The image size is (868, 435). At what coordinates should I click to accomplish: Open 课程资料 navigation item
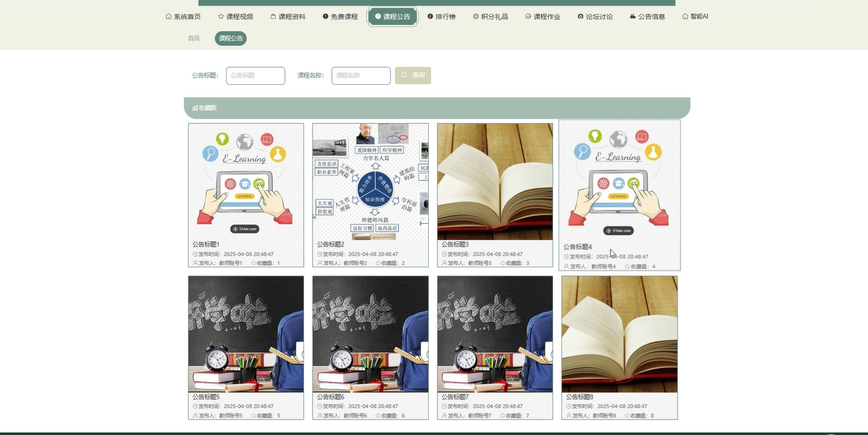point(287,17)
